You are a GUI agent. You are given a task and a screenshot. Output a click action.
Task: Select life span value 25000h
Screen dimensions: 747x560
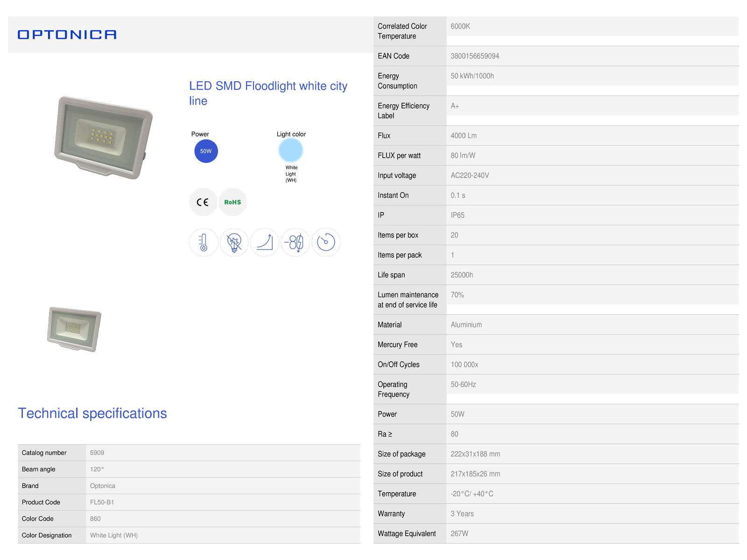[x=462, y=275]
